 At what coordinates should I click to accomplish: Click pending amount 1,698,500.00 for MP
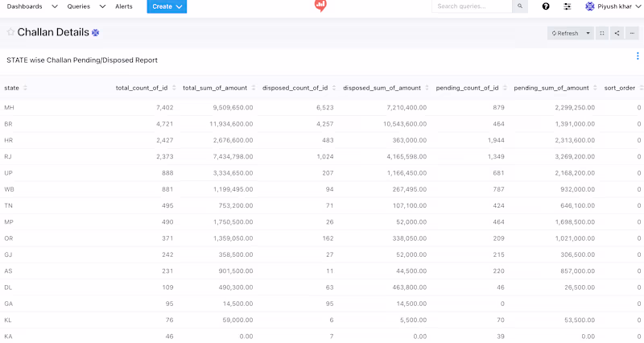[575, 222]
